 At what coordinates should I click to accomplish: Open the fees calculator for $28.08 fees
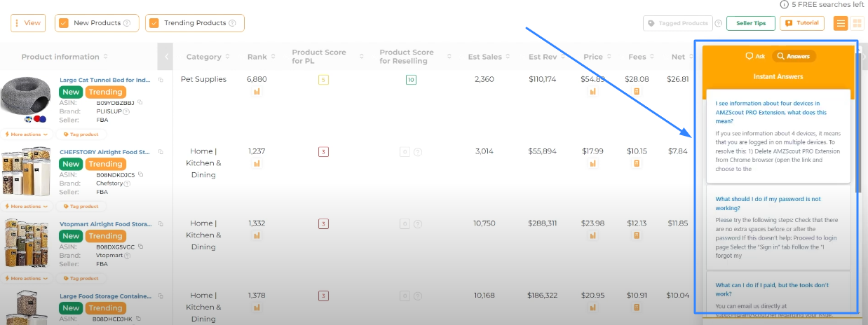(x=637, y=91)
